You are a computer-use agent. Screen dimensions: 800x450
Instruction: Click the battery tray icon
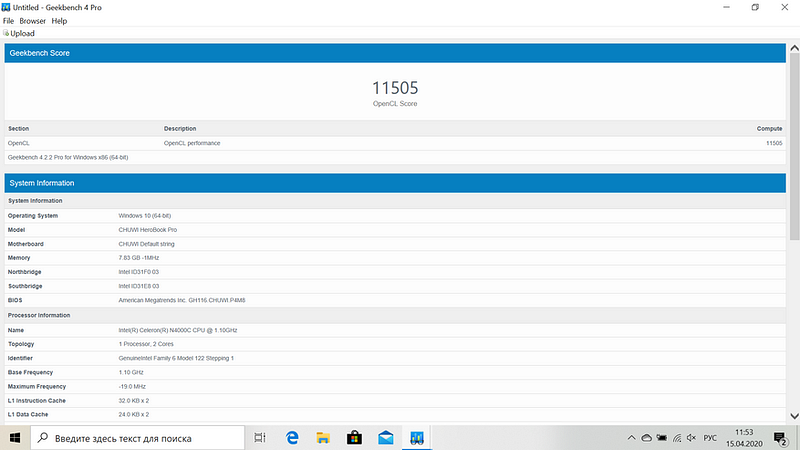coord(662,438)
